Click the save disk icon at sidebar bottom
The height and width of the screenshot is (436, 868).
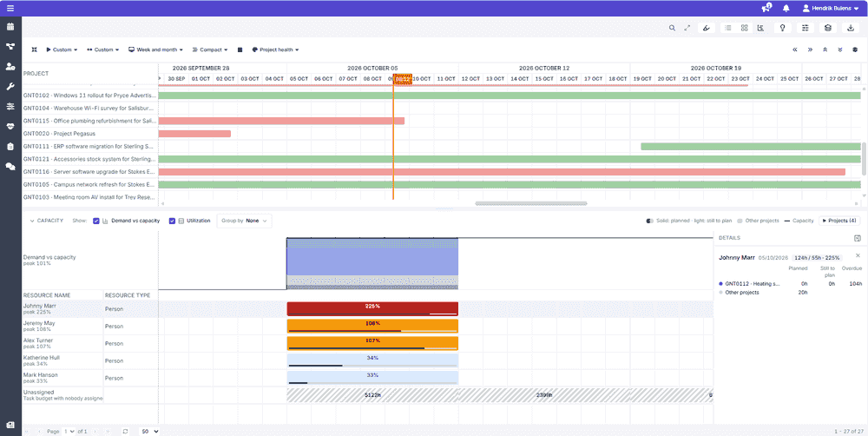(x=10, y=425)
